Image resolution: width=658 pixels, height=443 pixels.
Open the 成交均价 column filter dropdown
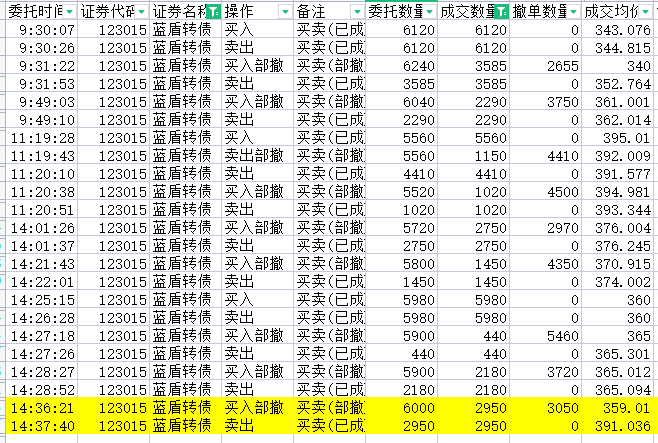646,12
